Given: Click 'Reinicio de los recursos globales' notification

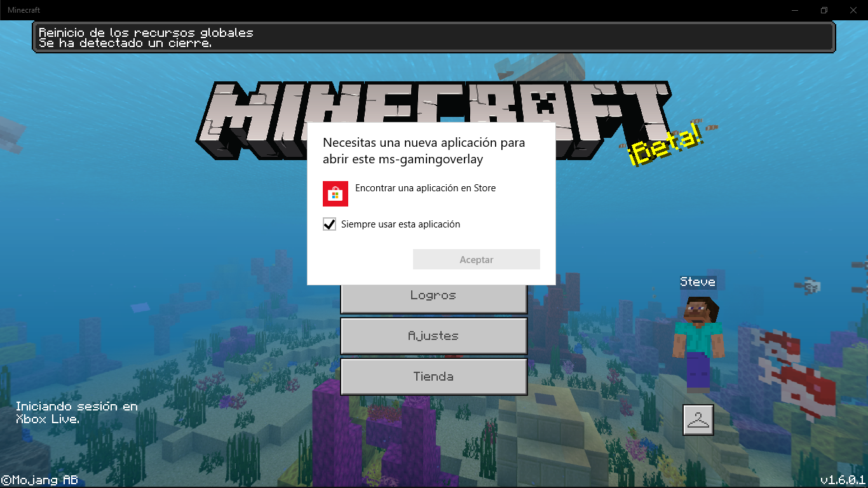Looking at the screenshot, I should point(434,37).
